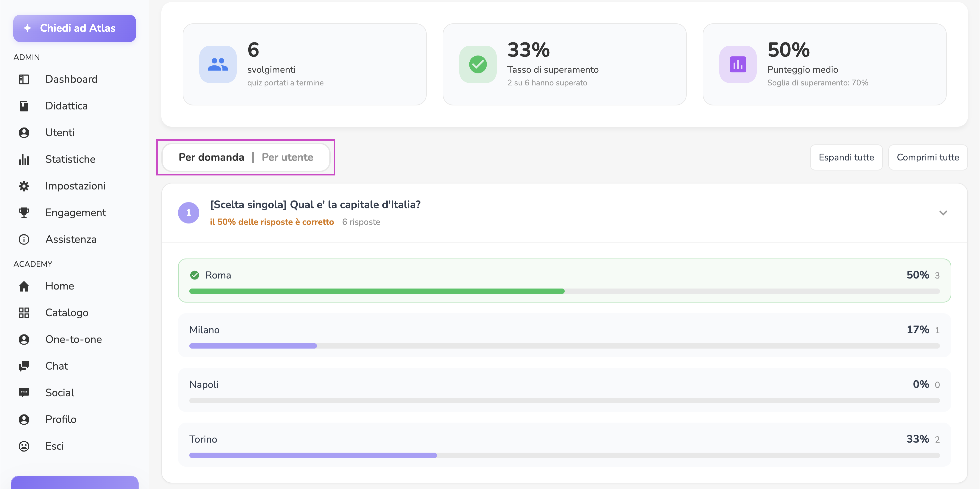Screen dimensions: 980x489
Task: Click the Catalogo grid icon
Action: click(x=24, y=313)
